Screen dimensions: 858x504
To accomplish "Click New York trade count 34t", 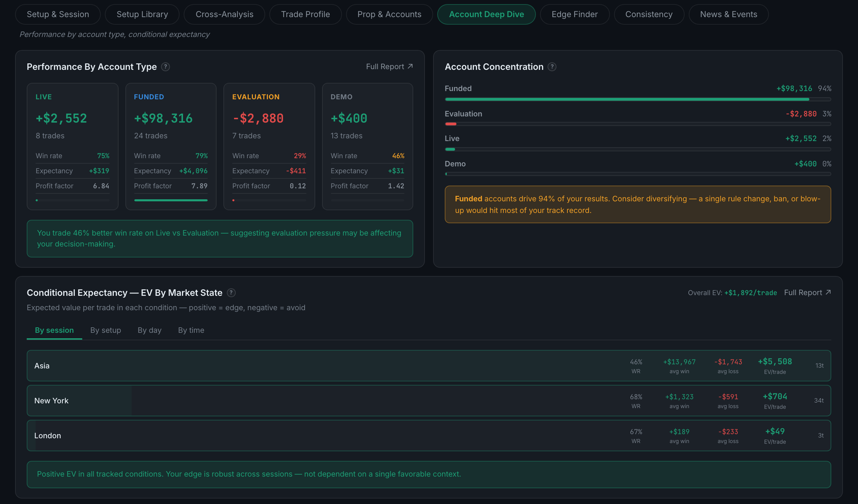I will tap(819, 401).
